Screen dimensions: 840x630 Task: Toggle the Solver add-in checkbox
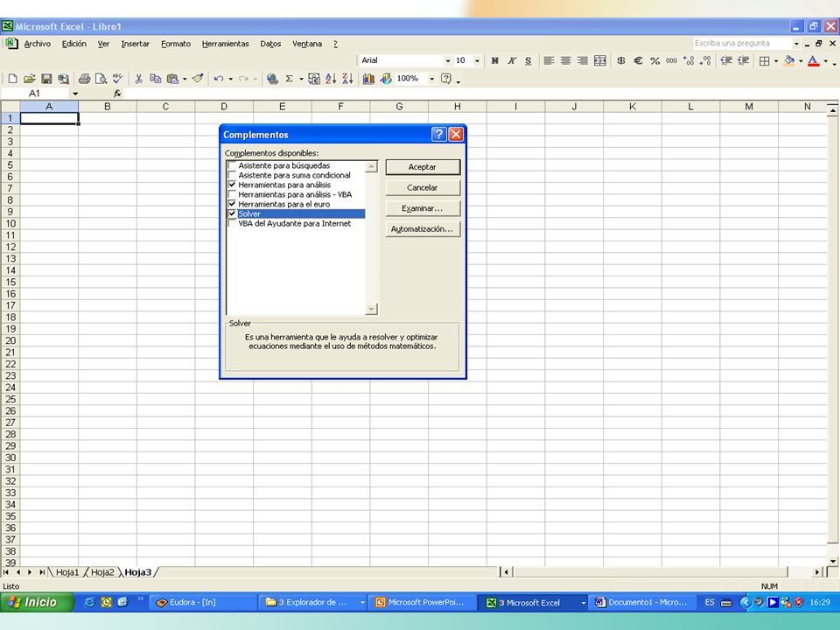(232, 213)
